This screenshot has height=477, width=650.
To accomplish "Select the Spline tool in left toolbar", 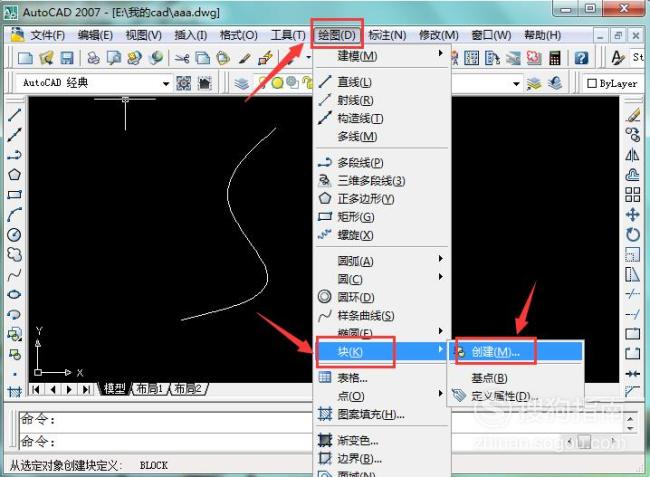I will point(15,274).
